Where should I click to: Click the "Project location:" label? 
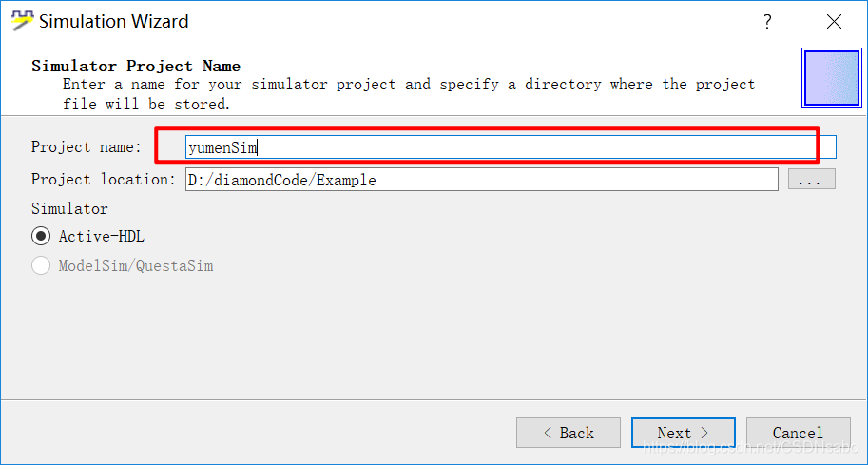(103, 180)
